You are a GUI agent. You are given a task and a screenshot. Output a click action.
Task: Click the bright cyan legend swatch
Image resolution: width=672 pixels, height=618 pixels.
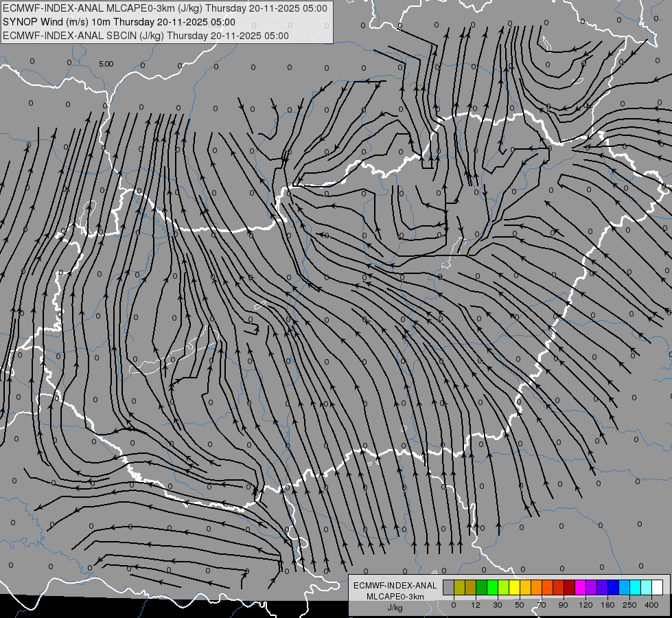[636, 587]
